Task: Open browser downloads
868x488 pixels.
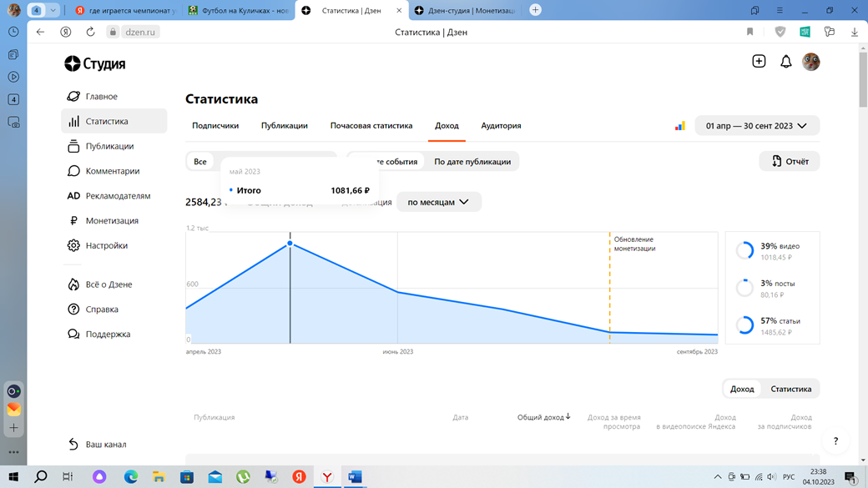Action: pyautogui.click(x=855, y=32)
